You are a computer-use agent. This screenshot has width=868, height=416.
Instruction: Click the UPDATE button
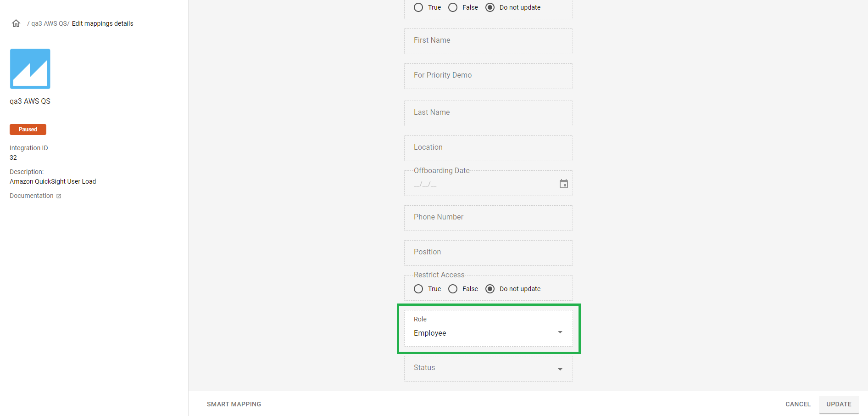click(839, 404)
